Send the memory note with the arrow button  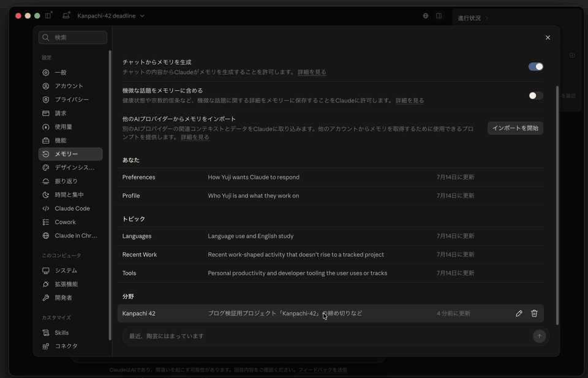[539, 336]
